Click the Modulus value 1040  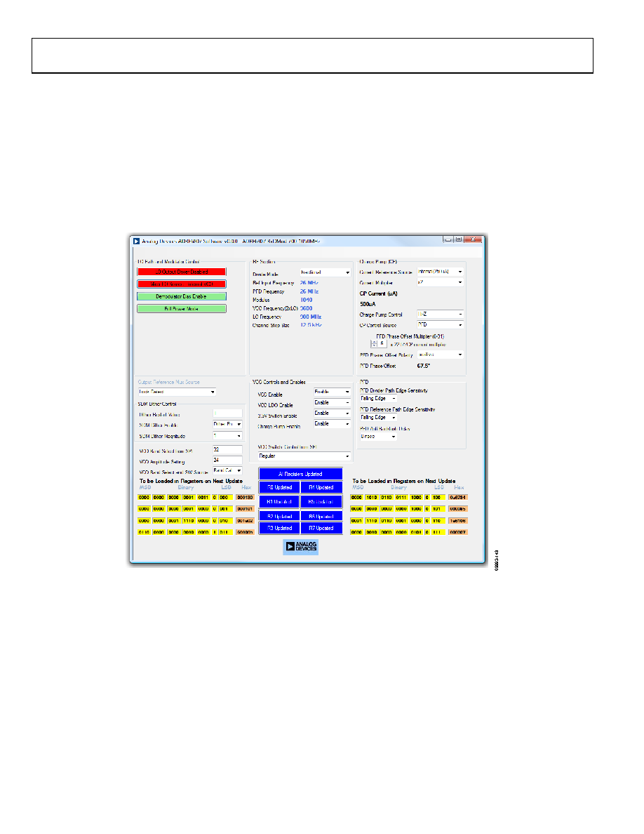306,300
